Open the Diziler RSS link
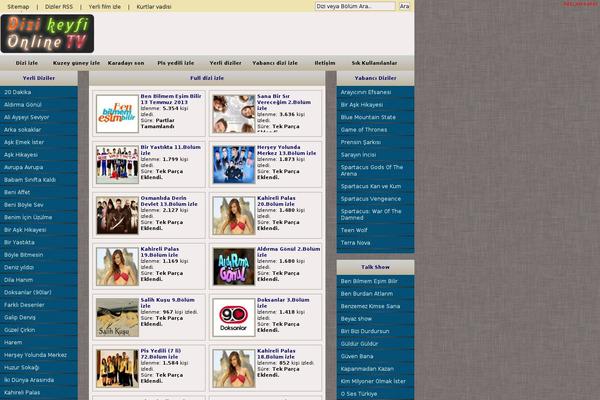Screen dimensions: 600x400 pyautogui.click(x=59, y=7)
